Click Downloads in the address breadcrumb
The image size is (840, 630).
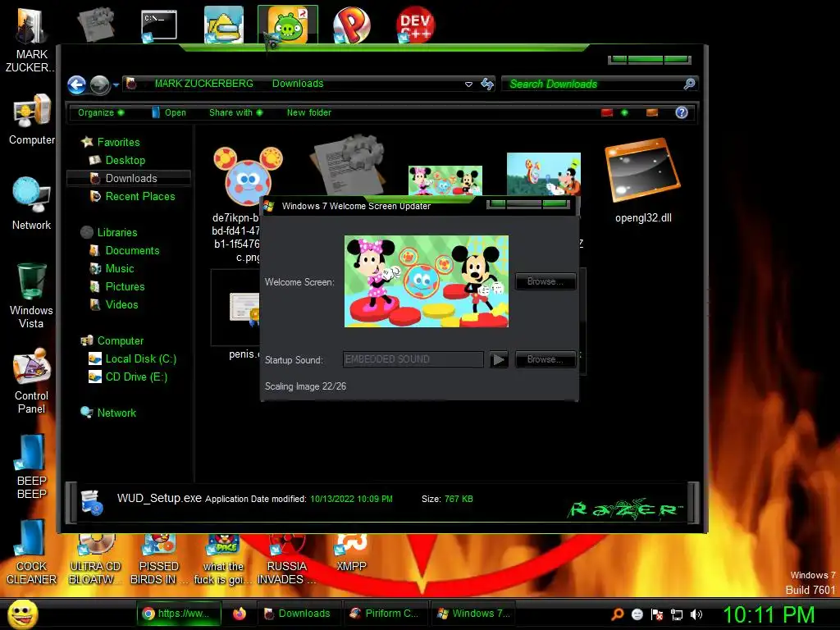point(298,84)
